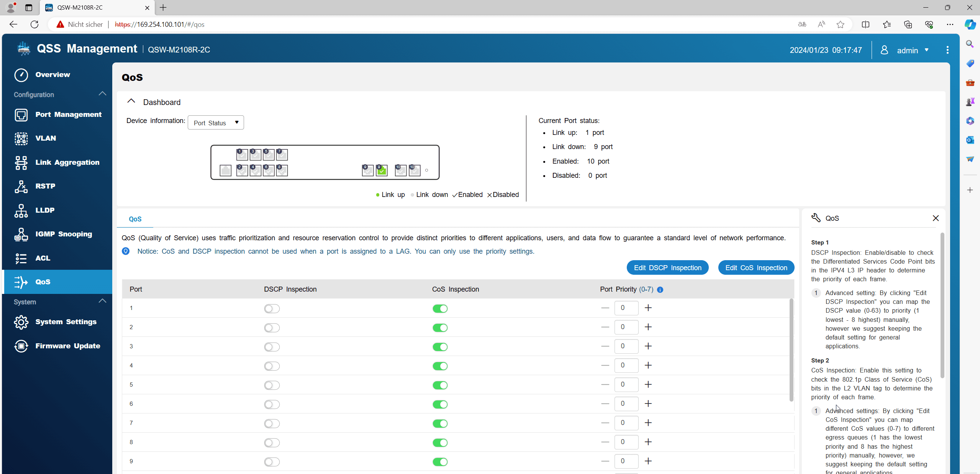Open the Overview page icon
This screenshot has width=980, height=474.
(x=21, y=75)
